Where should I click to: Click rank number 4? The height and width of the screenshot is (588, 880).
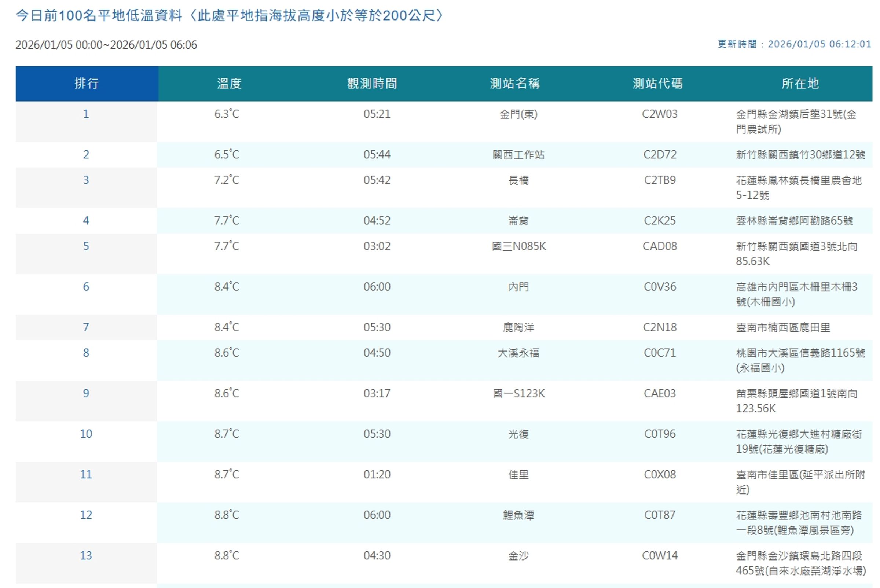(x=86, y=221)
